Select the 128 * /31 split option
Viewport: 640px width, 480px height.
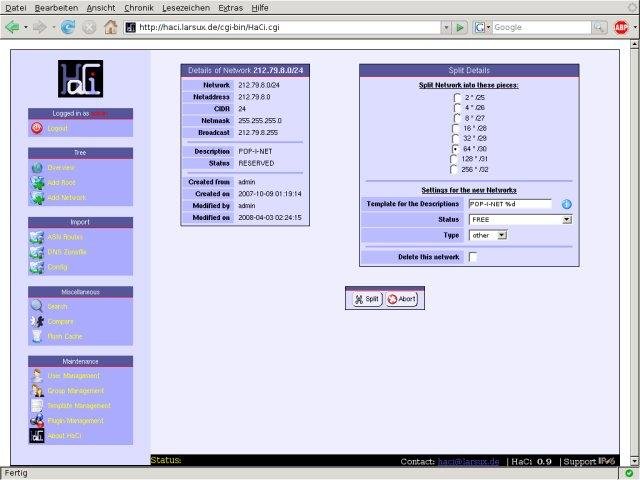454,159
